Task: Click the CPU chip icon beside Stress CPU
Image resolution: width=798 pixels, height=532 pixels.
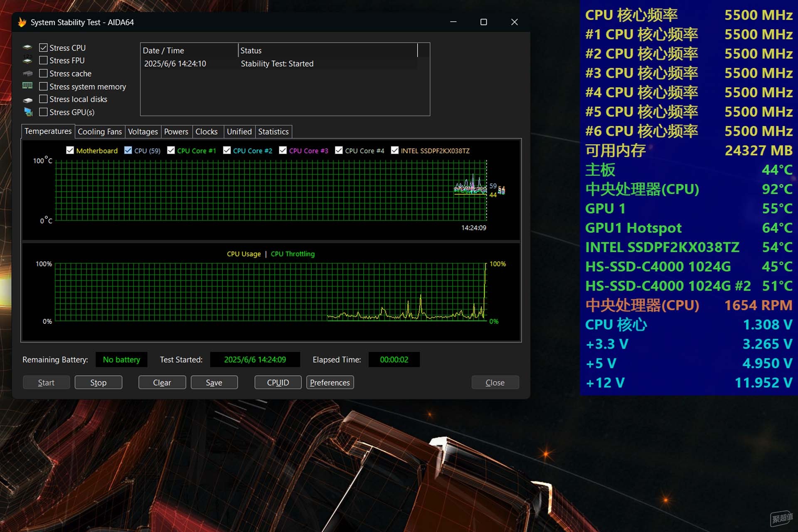Action: pyautogui.click(x=27, y=47)
